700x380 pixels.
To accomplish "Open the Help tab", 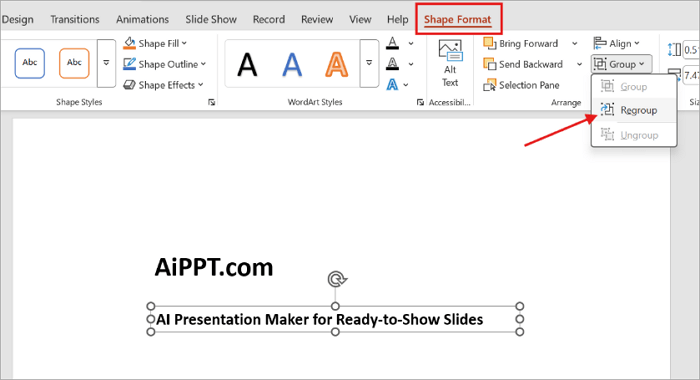I will [397, 19].
